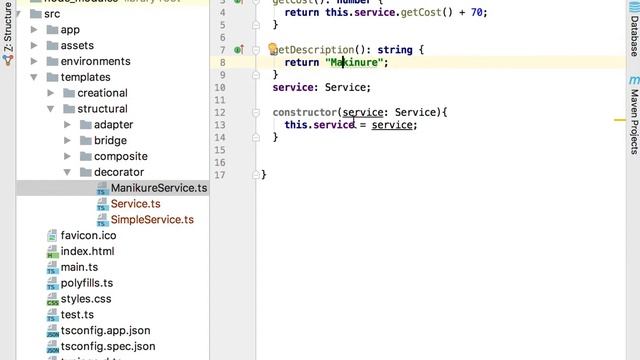The height and width of the screenshot is (360, 640).
Task: Click the fold end marker on line 9
Action: pos(256,75)
